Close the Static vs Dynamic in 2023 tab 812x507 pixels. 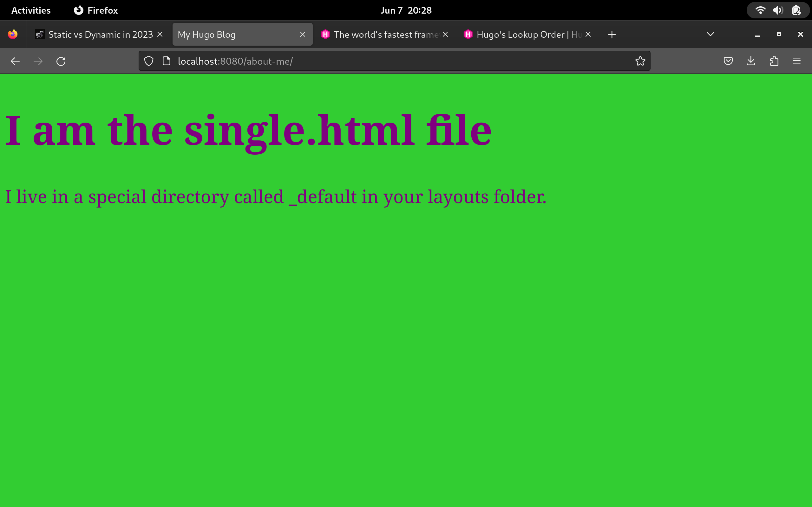pyautogui.click(x=160, y=34)
